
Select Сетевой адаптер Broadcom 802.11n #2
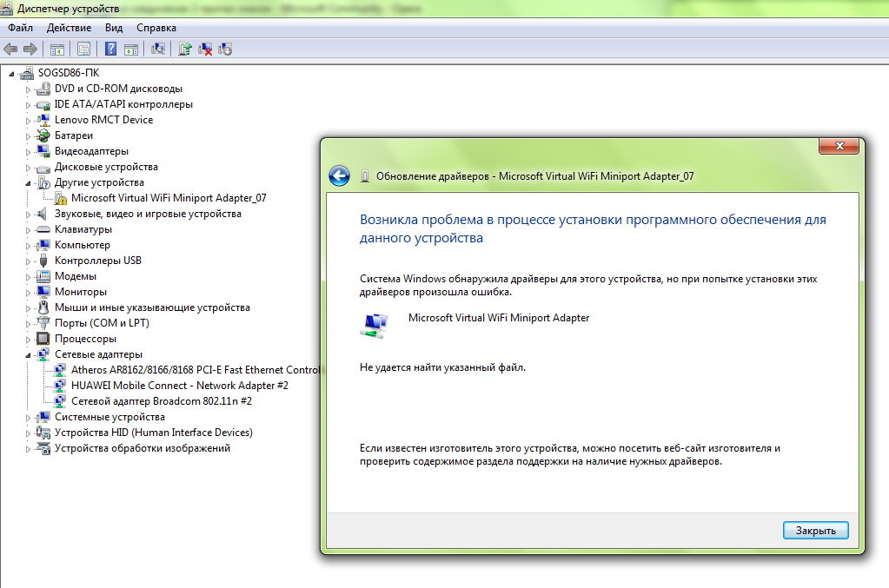[161, 401]
